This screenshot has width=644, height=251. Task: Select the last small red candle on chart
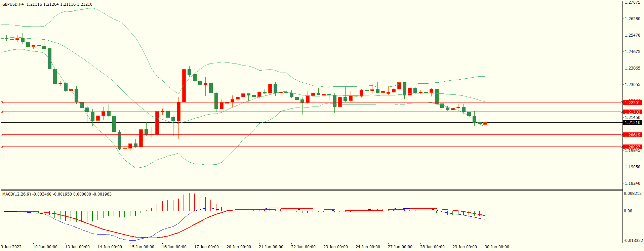click(x=485, y=124)
